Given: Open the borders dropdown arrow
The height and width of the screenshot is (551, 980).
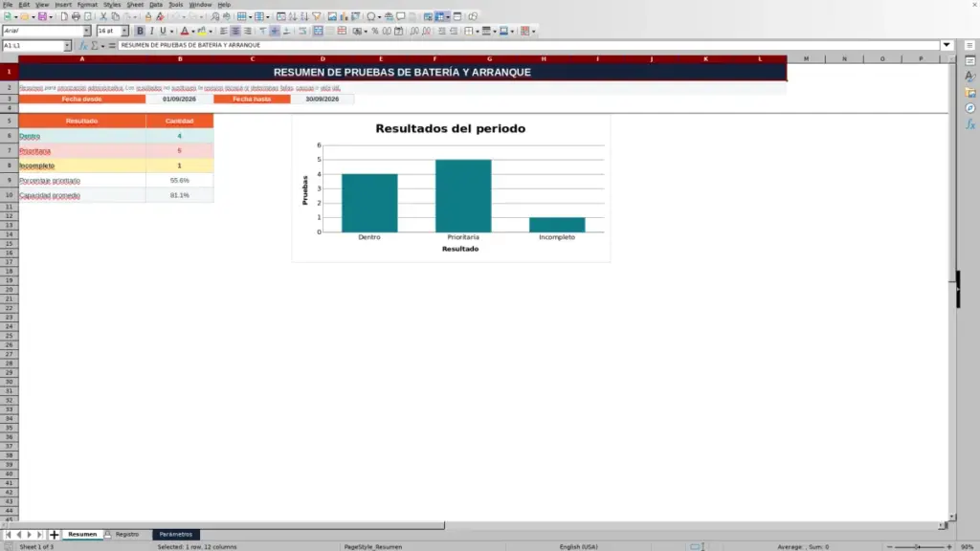Looking at the screenshot, I should point(478,32).
